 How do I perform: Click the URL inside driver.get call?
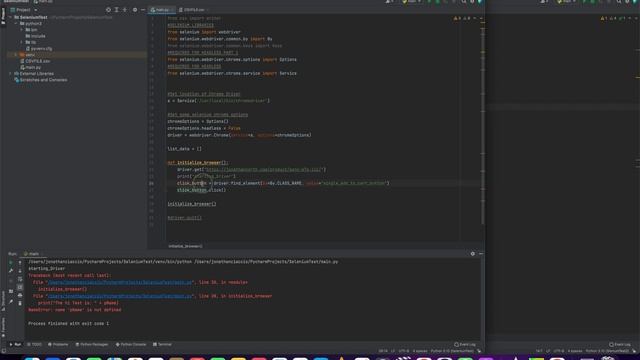264,169
